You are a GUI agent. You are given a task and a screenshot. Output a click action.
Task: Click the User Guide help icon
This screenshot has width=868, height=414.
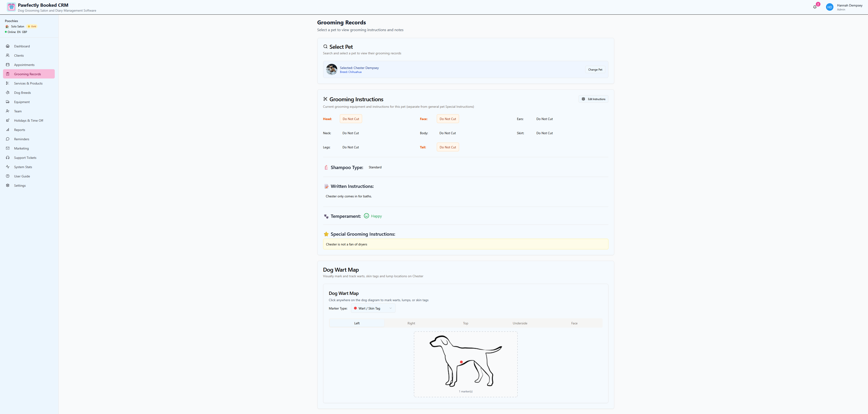(x=8, y=176)
